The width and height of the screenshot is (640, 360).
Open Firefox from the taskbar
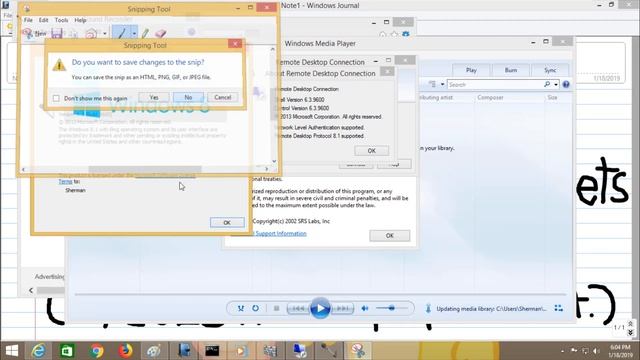point(125,351)
